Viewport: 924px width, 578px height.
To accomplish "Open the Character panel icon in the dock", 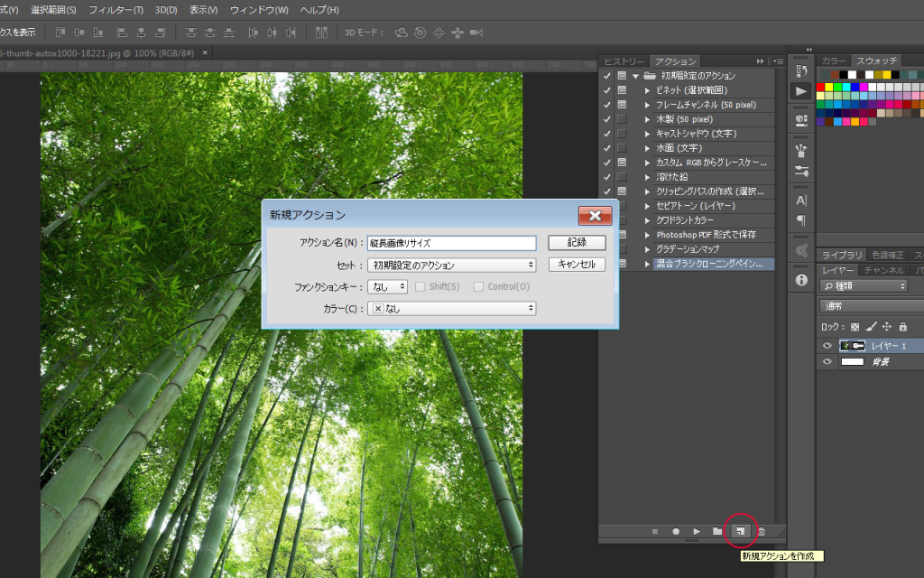I will pyautogui.click(x=801, y=200).
